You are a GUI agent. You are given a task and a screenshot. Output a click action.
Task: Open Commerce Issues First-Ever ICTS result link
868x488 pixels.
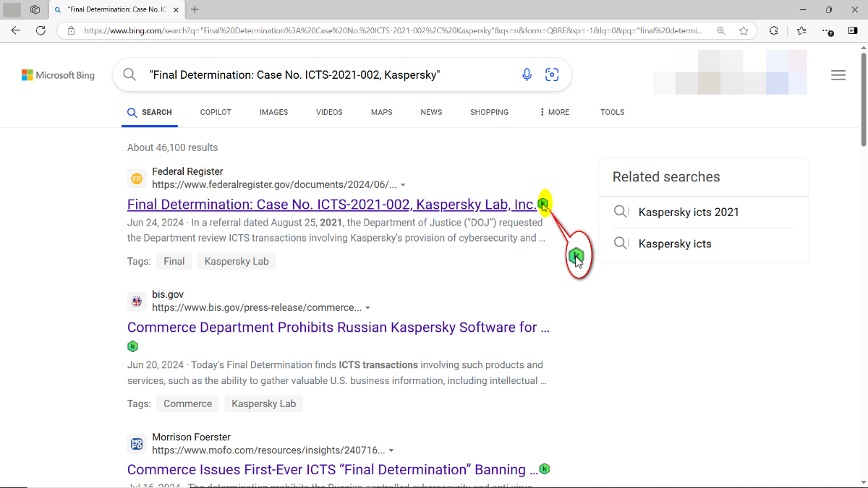tap(333, 470)
